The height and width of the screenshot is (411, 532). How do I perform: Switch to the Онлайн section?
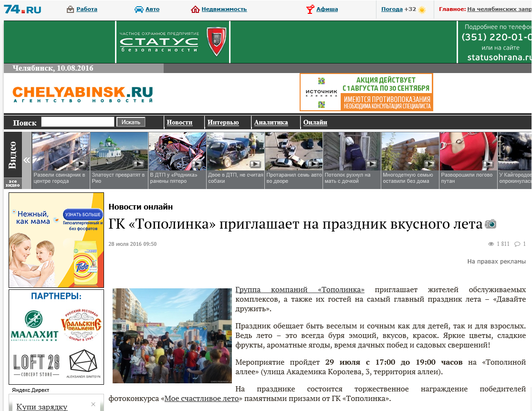pos(315,123)
